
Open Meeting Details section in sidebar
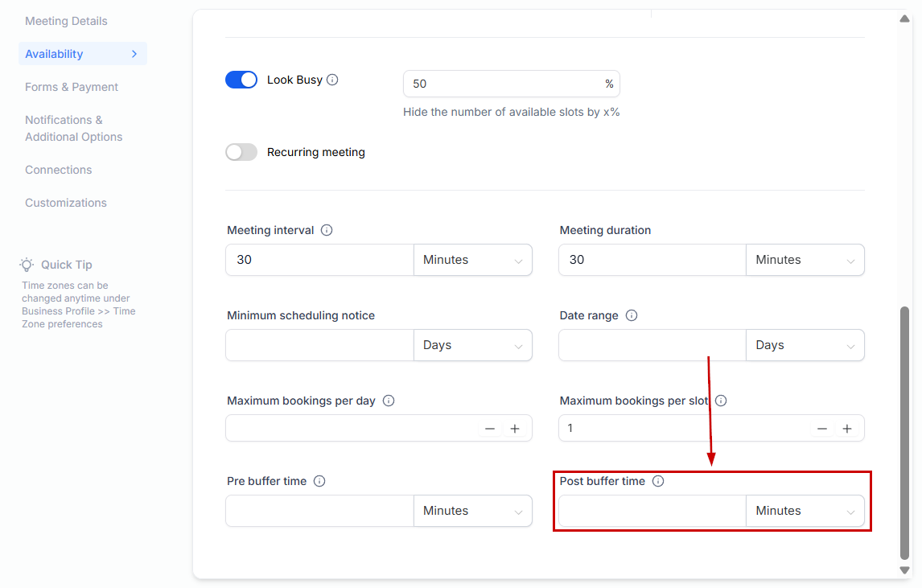[66, 21]
